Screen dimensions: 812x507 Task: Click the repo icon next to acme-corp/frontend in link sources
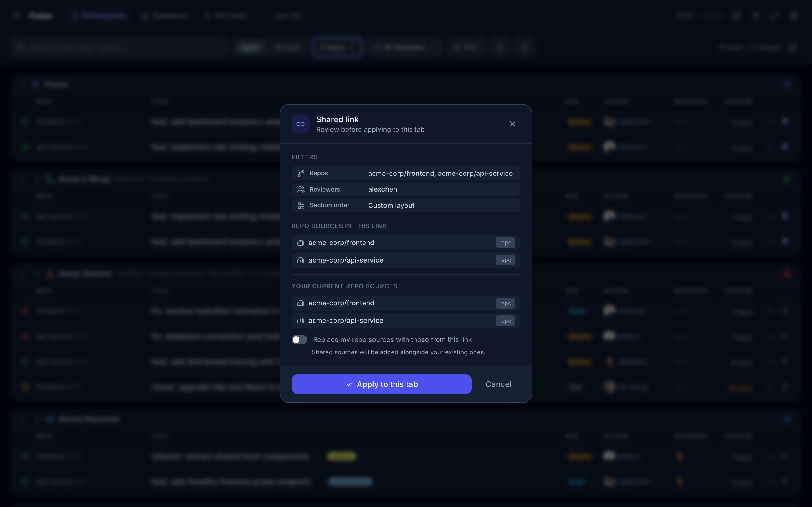[300, 243]
